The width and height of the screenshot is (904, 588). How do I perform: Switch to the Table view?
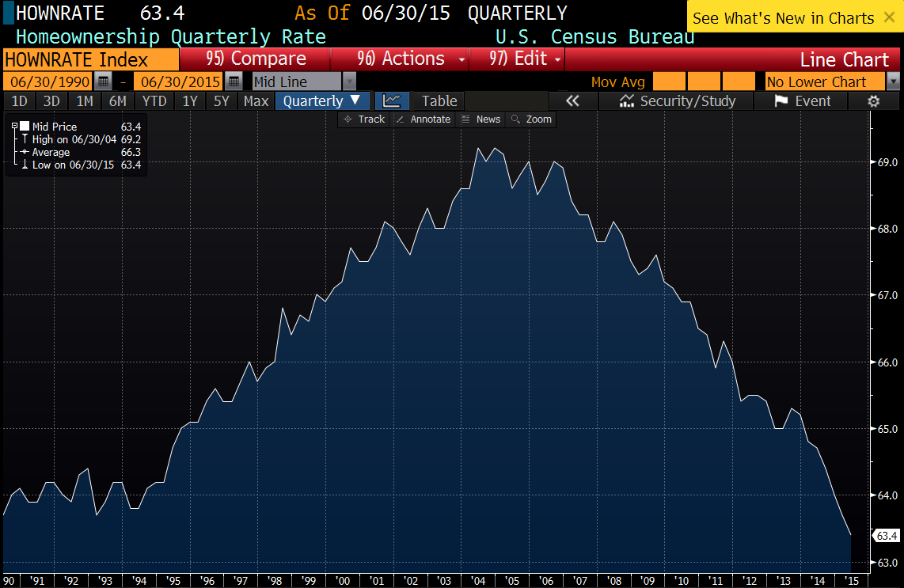[x=439, y=101]
